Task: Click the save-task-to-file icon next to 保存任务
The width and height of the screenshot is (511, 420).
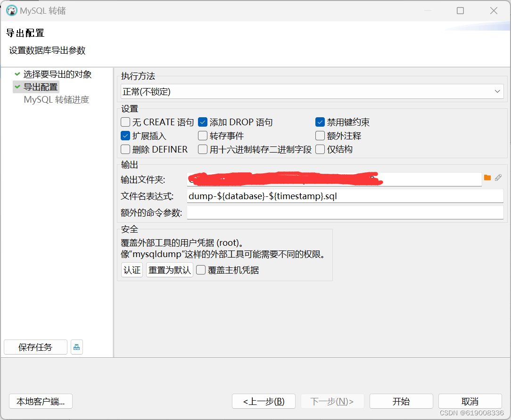Action: point(76,347)
